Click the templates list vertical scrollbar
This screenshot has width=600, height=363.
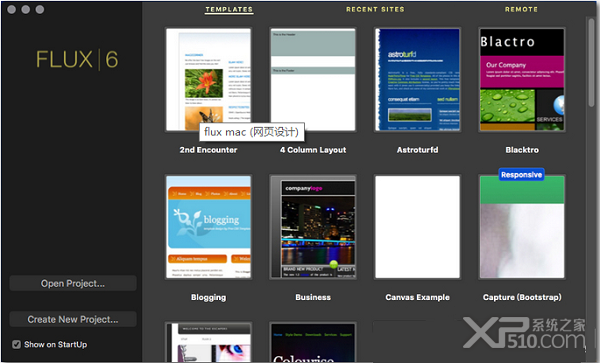(592, 61)
